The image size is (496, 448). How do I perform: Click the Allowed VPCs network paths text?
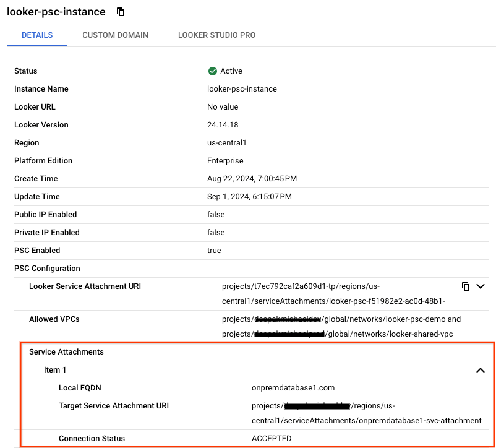(x=341, y=327)
